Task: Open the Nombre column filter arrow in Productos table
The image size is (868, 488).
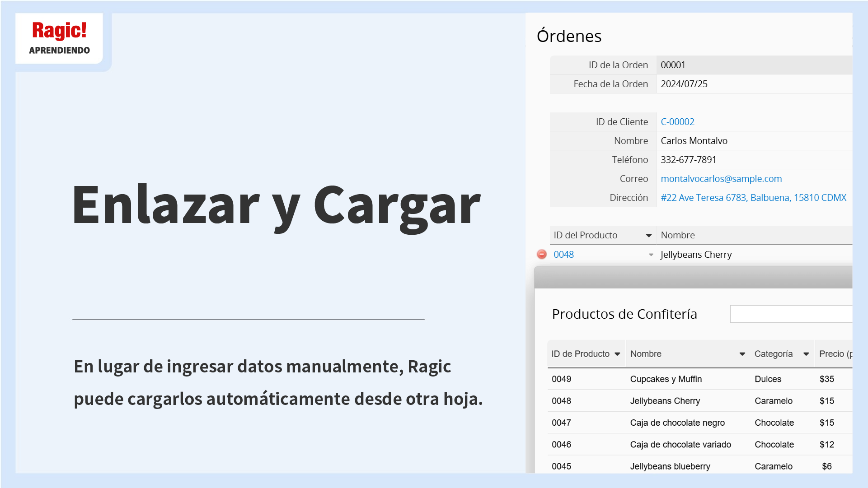Action: 742,354
